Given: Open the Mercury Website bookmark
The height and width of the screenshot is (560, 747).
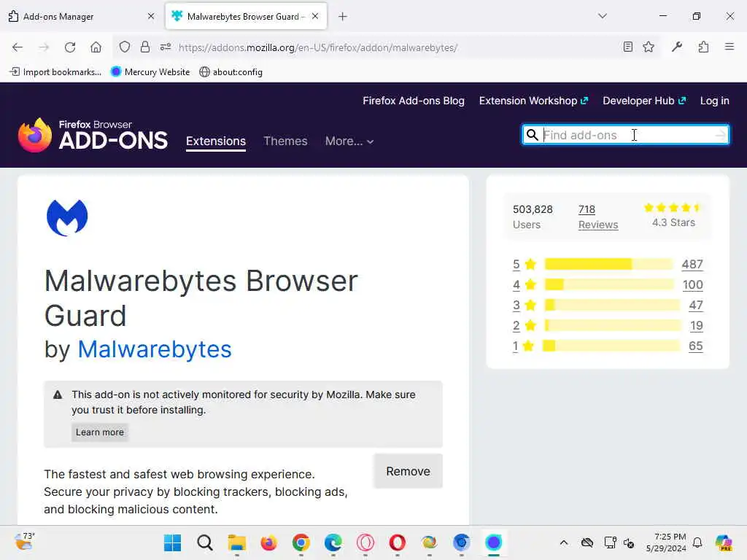Looking at the screenshot, I should (x=150, y=72).
